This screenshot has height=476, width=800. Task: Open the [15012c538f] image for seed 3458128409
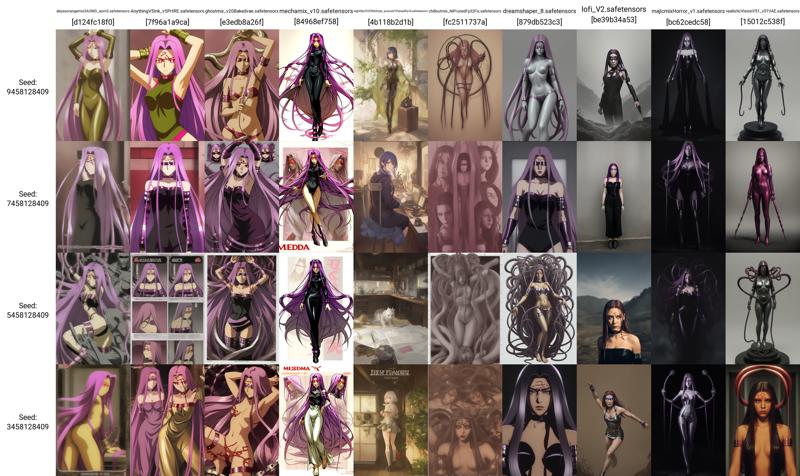762,420
